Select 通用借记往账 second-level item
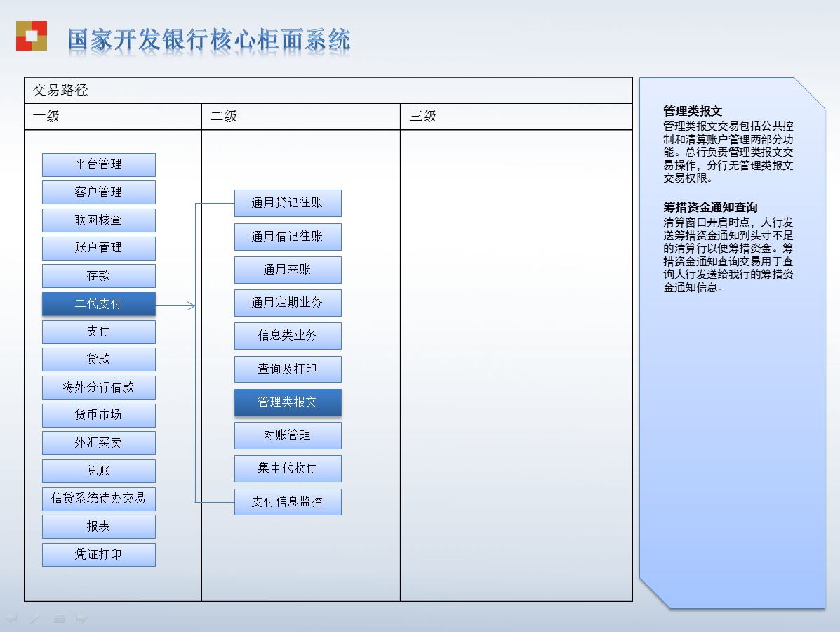 [x=288, y=237]
